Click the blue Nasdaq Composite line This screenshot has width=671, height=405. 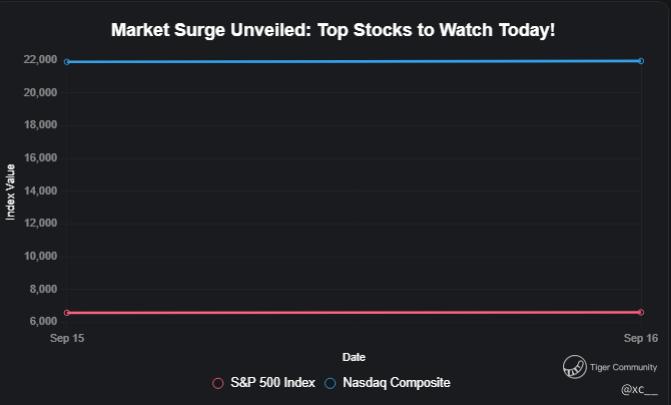[350, 62]
